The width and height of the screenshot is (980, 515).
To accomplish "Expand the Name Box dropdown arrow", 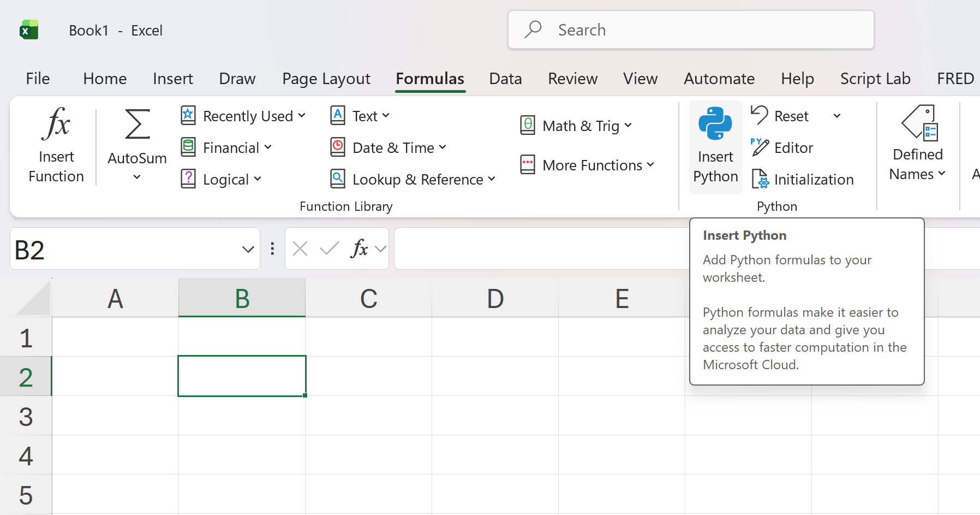I will pyautogui.click(x=248, y=250).
